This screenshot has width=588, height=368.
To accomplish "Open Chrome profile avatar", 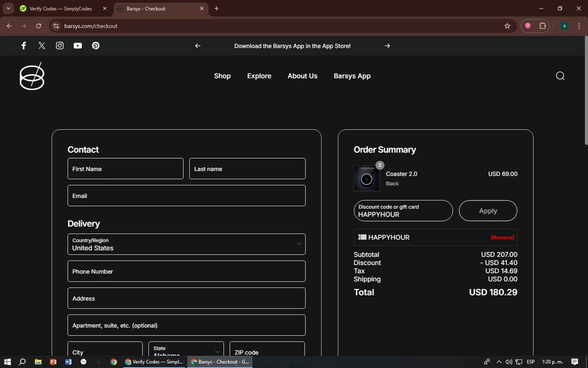I will coord(564,26).
